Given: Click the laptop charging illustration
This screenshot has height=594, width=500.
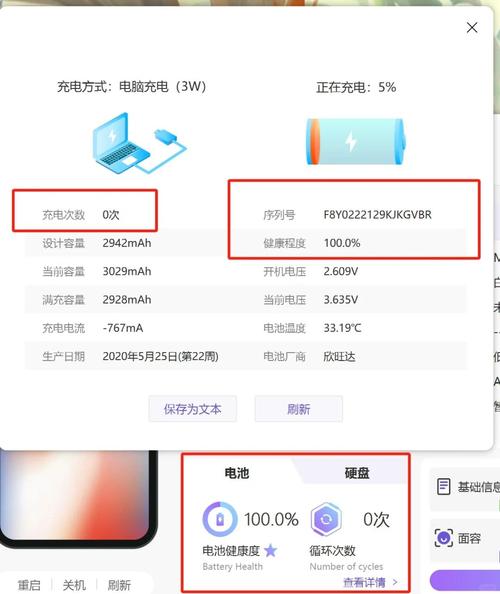Looking at the screenshot, I should point(139,143).
